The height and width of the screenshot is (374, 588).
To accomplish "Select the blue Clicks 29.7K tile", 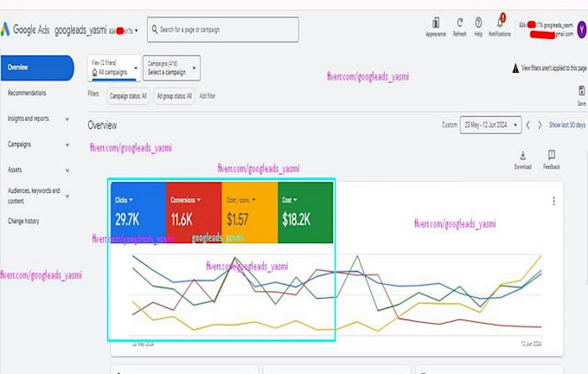I will 138,212.
